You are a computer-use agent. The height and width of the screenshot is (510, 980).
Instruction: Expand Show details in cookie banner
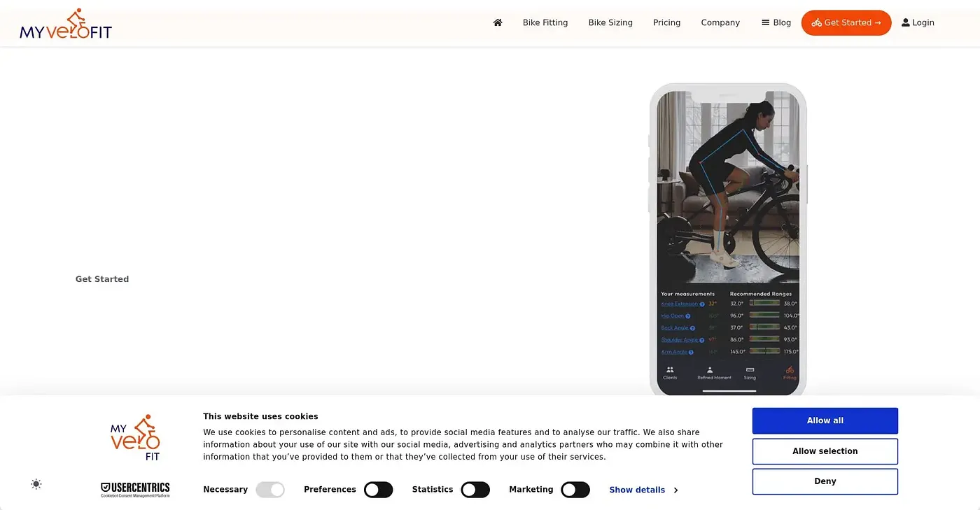[x=643, y=490]
